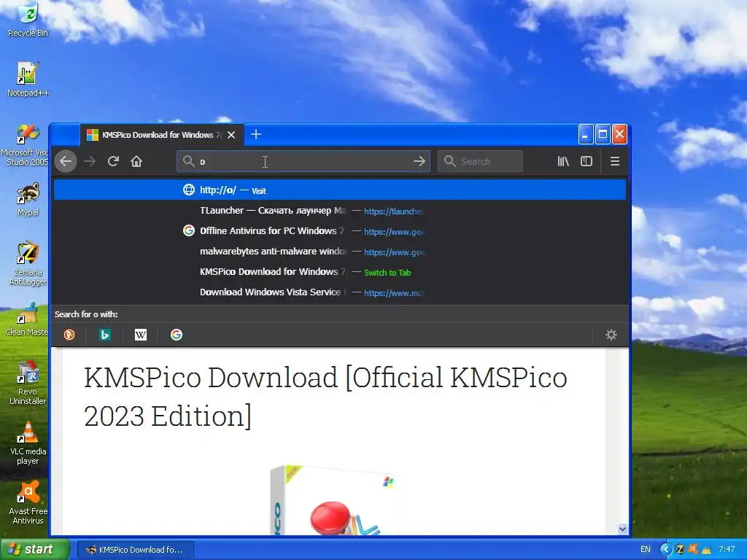Click the forward navigation arrow
The height and width of the screenshot is (560, 747).
pyautogui.click(x=90, y=161)
